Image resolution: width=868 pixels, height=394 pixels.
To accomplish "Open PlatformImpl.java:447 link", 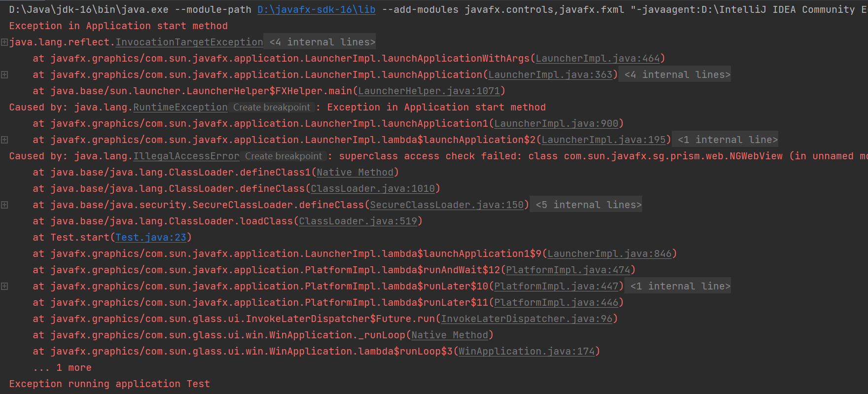I will (556, 287).
